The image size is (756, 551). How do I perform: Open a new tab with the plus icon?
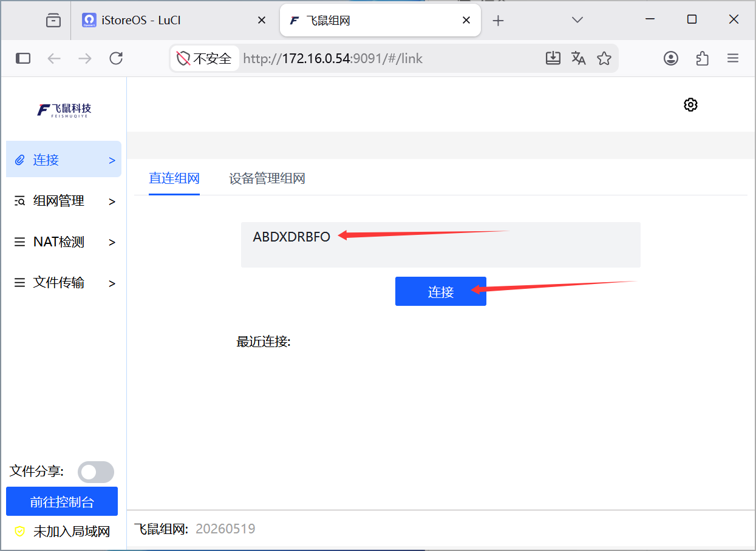click(498, 21)
